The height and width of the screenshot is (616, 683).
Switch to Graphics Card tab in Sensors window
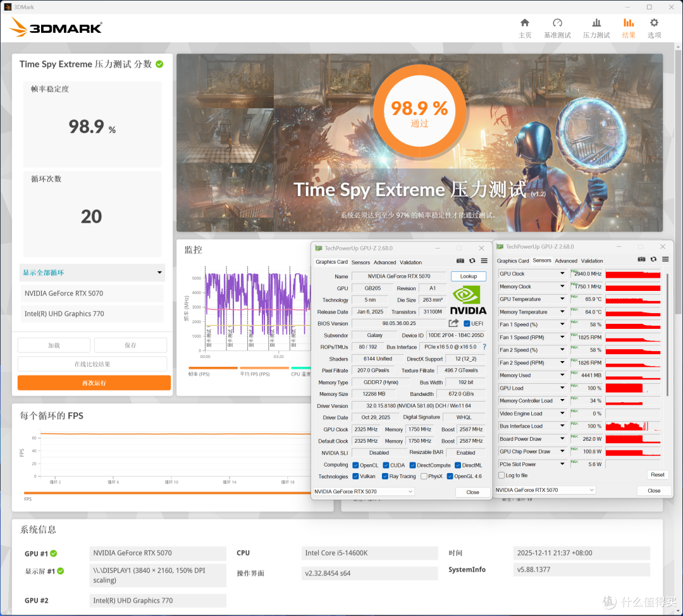(x=513, y=261)
